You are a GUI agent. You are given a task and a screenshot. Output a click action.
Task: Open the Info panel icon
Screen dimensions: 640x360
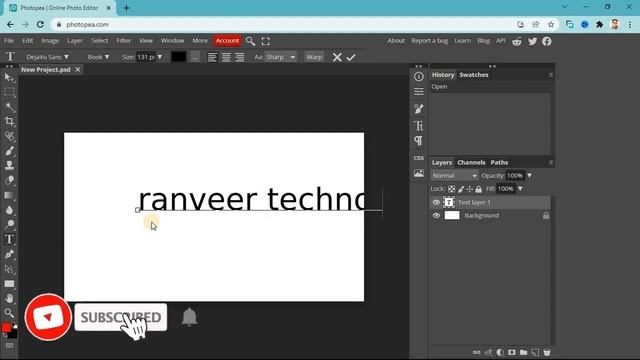418,76
